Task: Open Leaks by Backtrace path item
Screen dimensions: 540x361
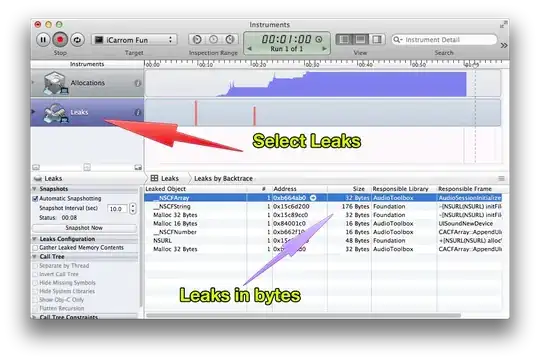Action: (x=224, y=178)
